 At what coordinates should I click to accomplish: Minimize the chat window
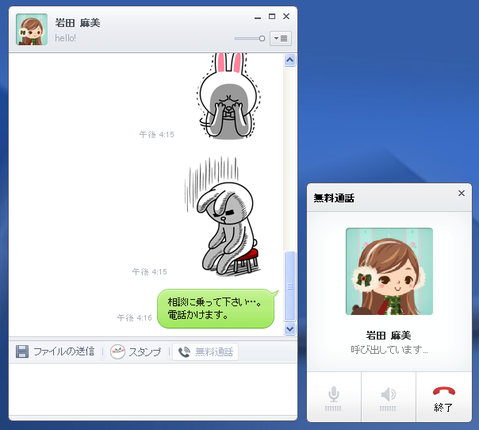[257, 17]
